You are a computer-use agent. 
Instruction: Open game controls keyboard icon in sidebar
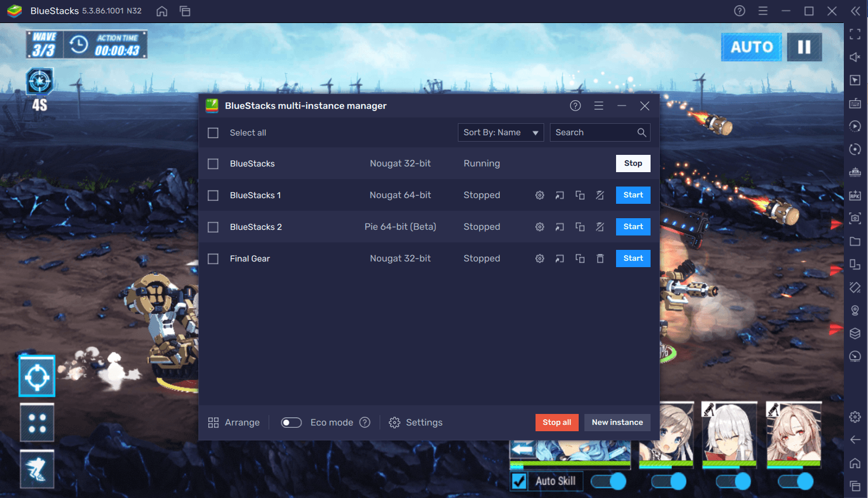point(855,103)
